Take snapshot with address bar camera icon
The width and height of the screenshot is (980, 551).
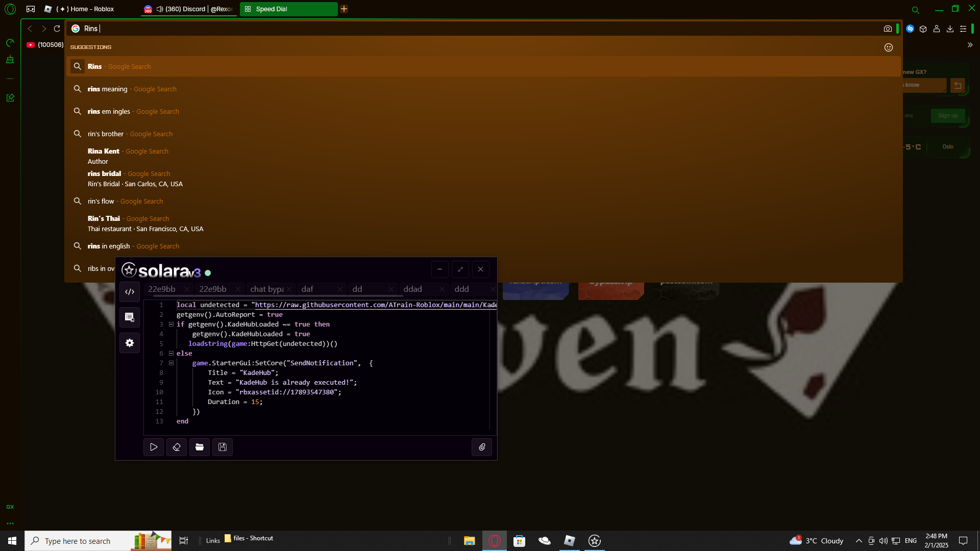coord(888,29)
